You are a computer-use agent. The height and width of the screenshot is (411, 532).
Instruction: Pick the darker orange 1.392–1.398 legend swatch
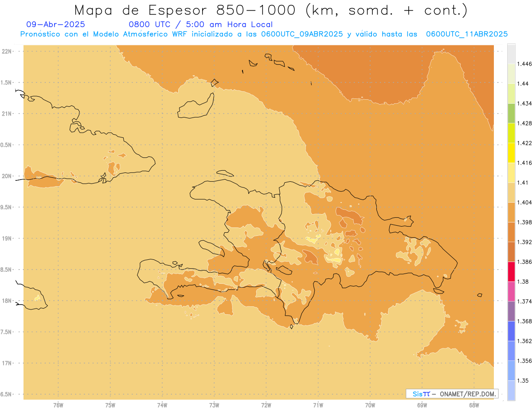tap(511, 232)
